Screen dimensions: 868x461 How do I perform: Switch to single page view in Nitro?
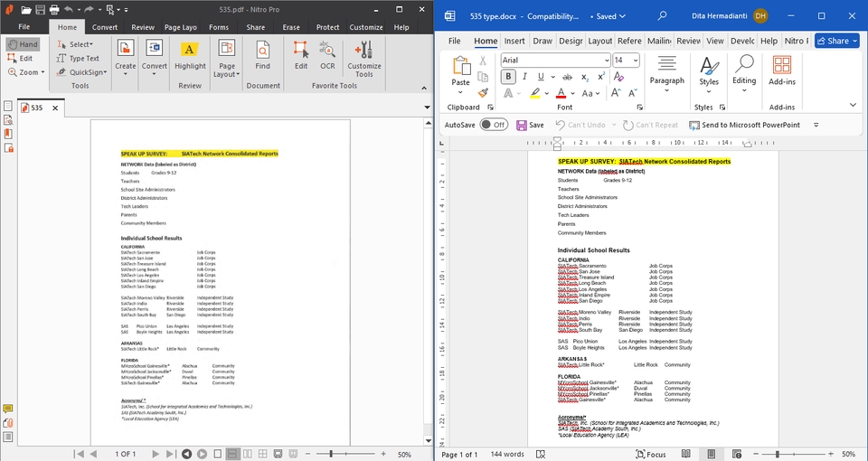[218, 454]
